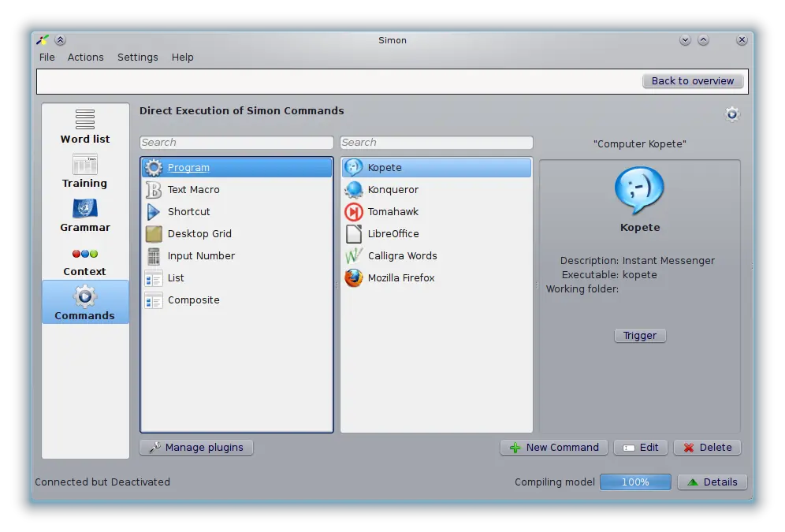Image resolution: width=785 pixels, height=532 pixels.
Task: Expand the Details panel
Action: tap(712, 482)
